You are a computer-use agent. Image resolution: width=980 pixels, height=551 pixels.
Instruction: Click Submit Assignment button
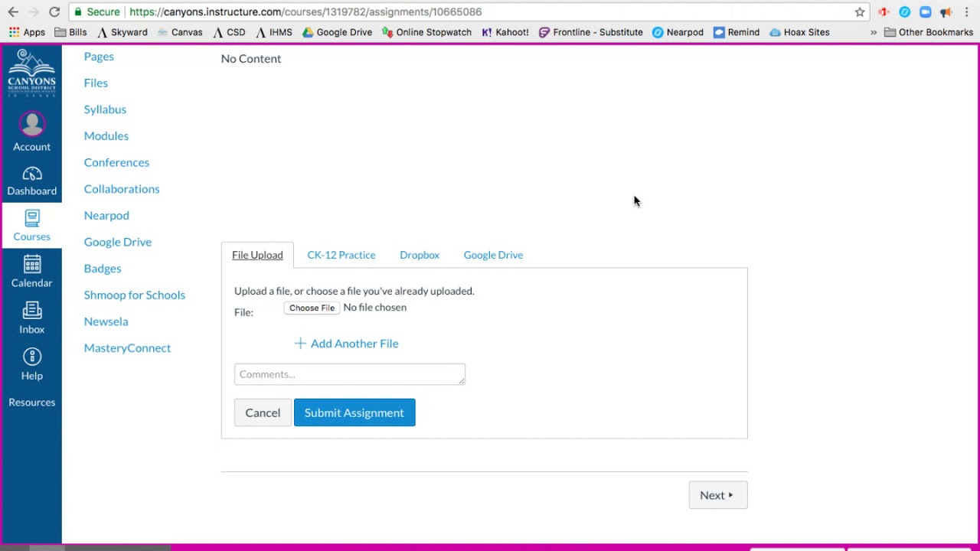tap(354, 412)
